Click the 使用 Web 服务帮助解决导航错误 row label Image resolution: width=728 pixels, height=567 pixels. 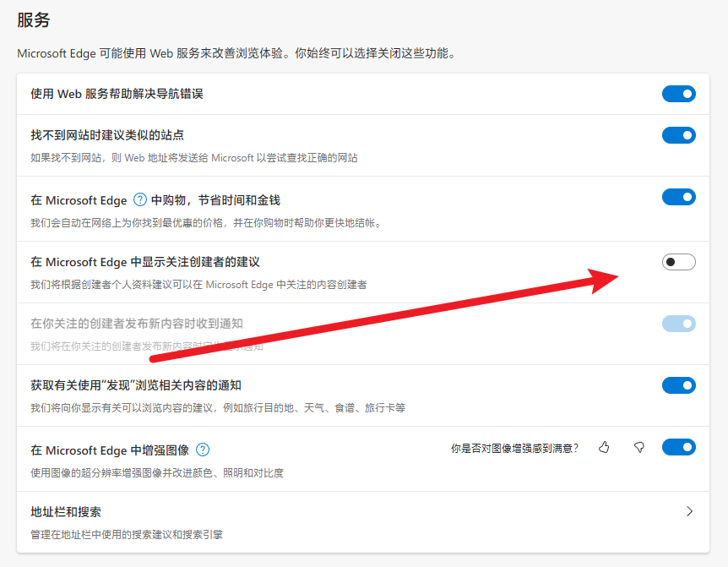pyautogui.click(x=117, y=94)
